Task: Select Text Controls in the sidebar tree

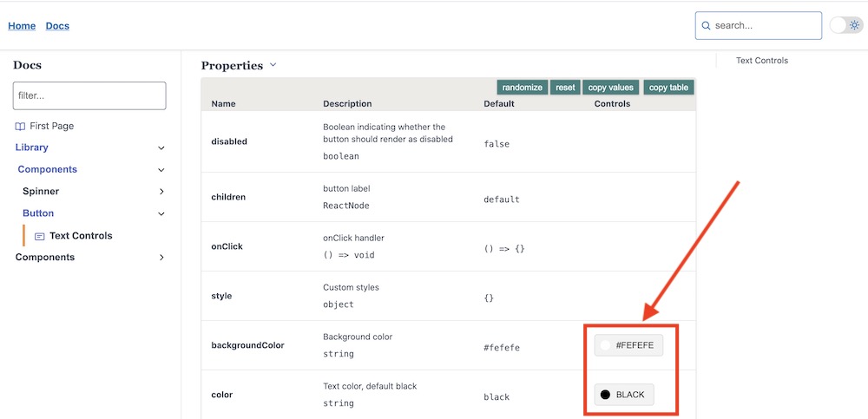Action: click(81, 236)
